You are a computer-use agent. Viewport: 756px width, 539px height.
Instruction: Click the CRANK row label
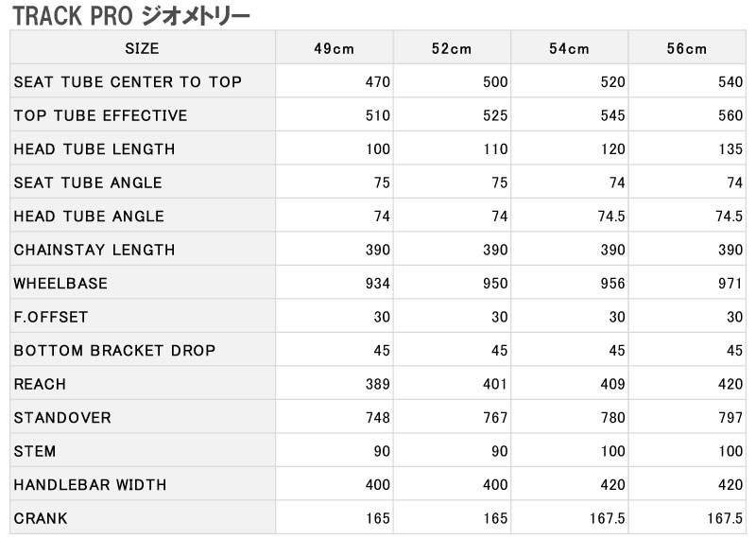tap(41, 518)
